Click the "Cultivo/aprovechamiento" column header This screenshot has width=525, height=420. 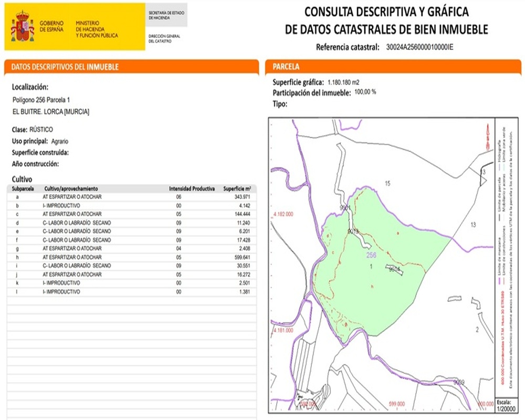[71, 189]
